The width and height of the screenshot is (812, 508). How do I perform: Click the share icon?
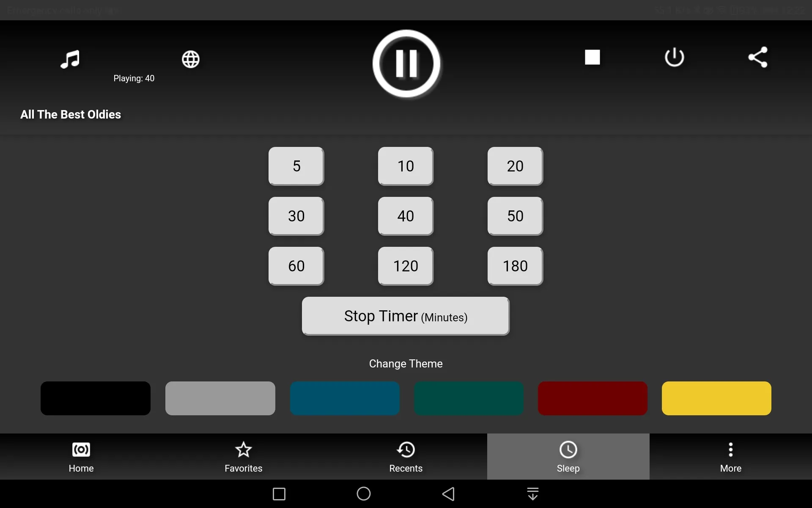tap(757, 58)
